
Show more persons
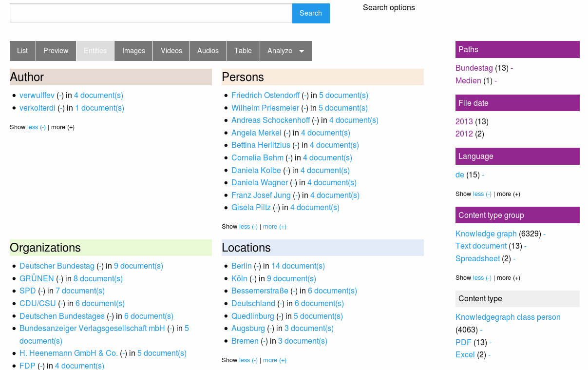point(275,227)
